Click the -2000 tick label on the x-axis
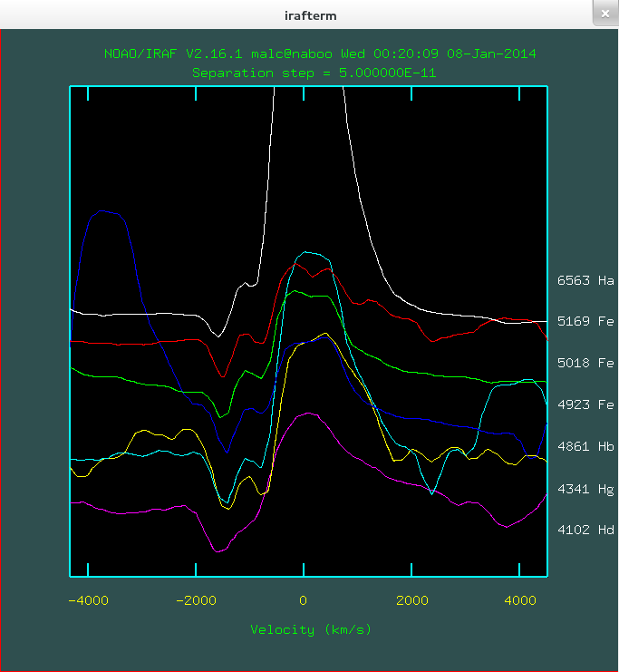This screenshot has width=619, height=672. pyautogui.click(x=193, y=599)
